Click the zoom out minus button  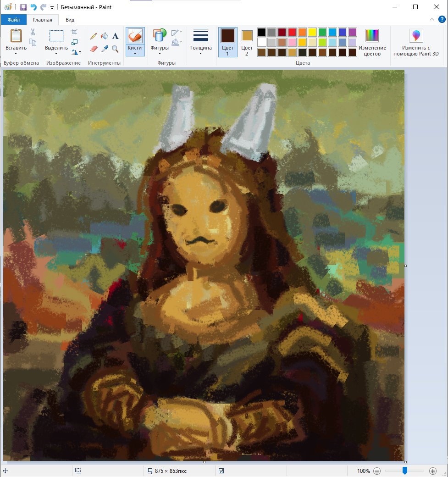pos(377,471)
